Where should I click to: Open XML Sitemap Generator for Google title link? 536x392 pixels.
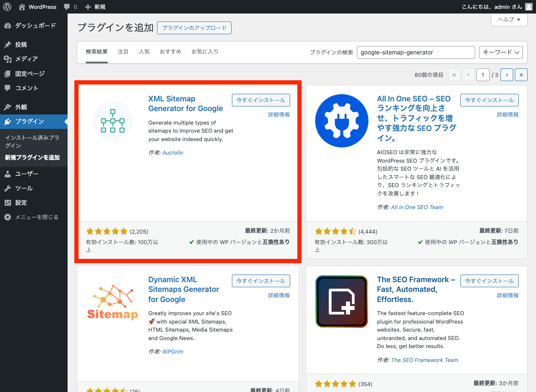[185, 103]
